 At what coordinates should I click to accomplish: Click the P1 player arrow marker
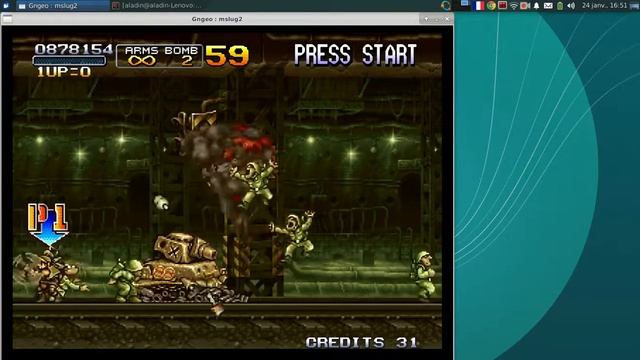click(x=48, y=224)
